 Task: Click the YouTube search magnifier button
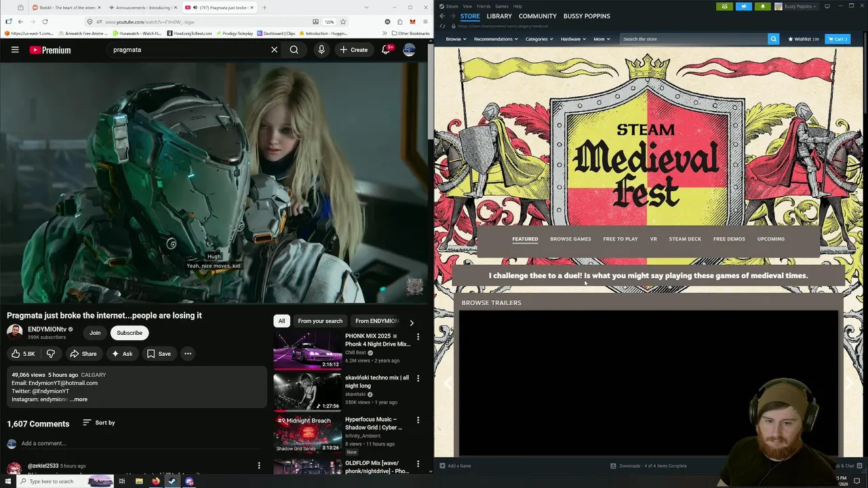(x=294, y=49)
